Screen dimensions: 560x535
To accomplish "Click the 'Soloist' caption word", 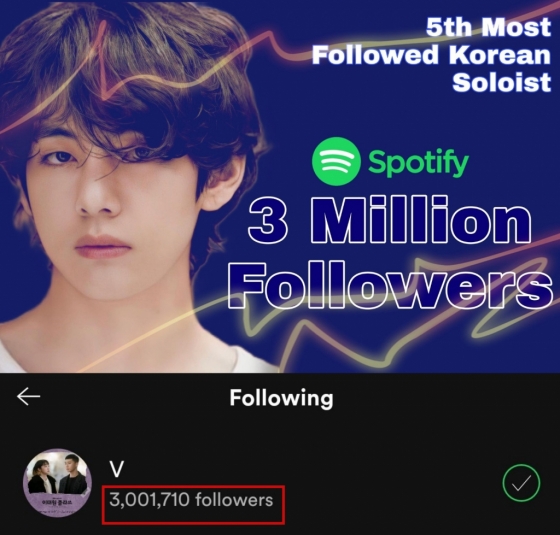I will coord(501,82).
